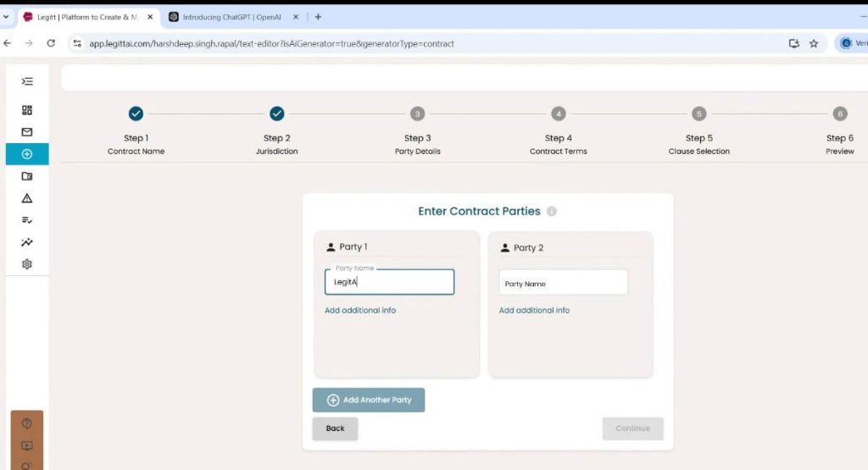Open the tab search dropdown arrow
Image resolution: width=868 pixels, height=470 pixels.
(x=6, y=17)
